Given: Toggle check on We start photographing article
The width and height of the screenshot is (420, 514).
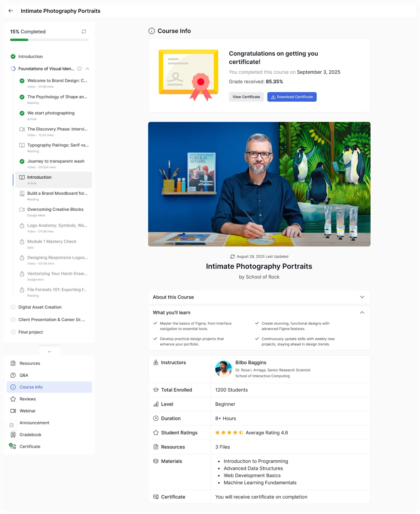Looking at the screenshot, I should point(22,113).
